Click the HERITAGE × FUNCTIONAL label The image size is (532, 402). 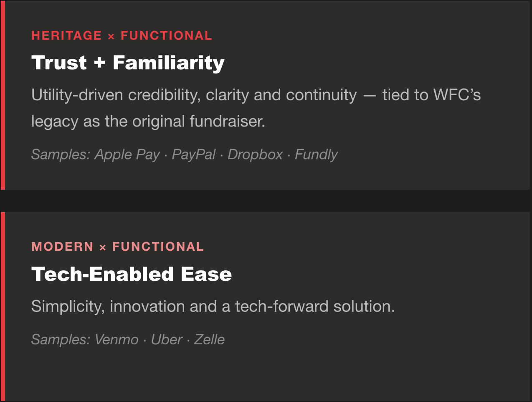pyautogui.click(x=122, y=36)
